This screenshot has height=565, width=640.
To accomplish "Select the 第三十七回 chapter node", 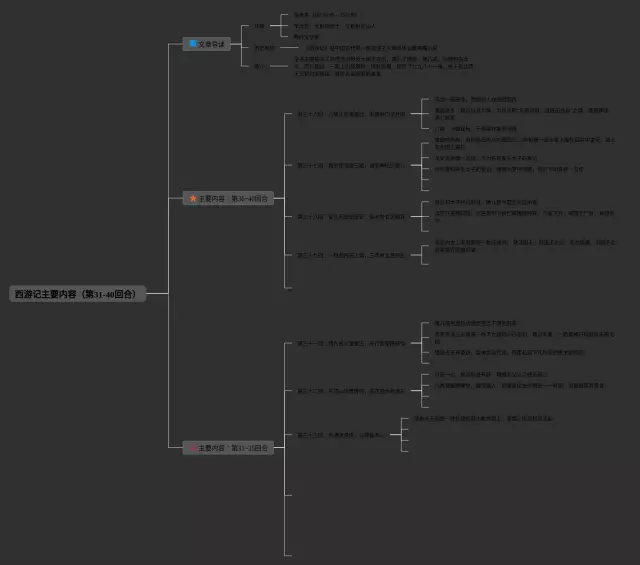I will pos(351,165).
